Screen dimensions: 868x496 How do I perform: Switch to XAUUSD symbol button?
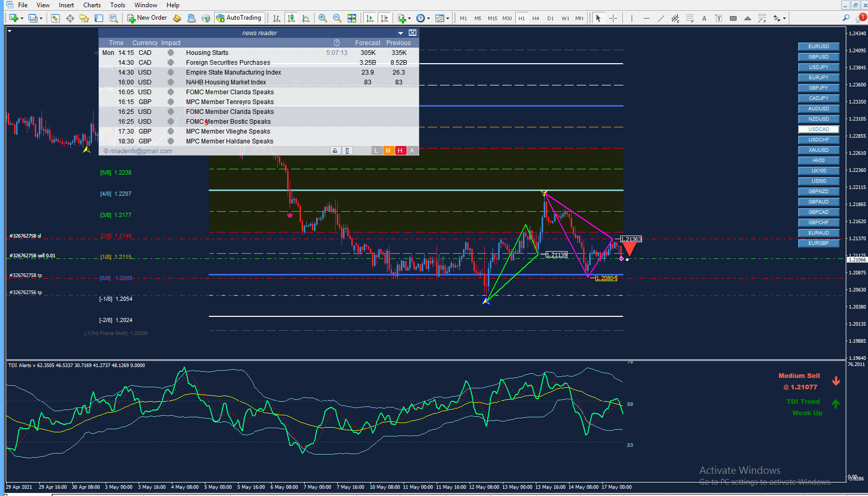[x=818, y=150]
